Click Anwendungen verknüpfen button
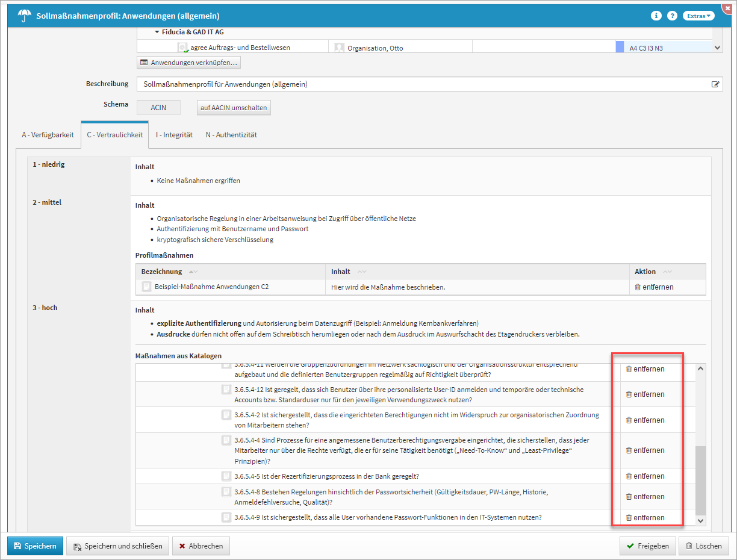This screenshot has height=560, width=737. (x=188, y=63)
